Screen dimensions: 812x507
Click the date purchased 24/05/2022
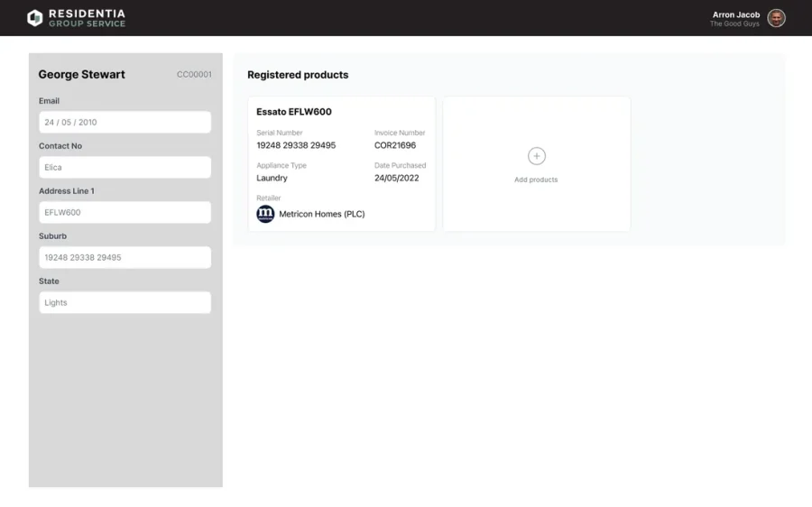(x=397, y=178)
